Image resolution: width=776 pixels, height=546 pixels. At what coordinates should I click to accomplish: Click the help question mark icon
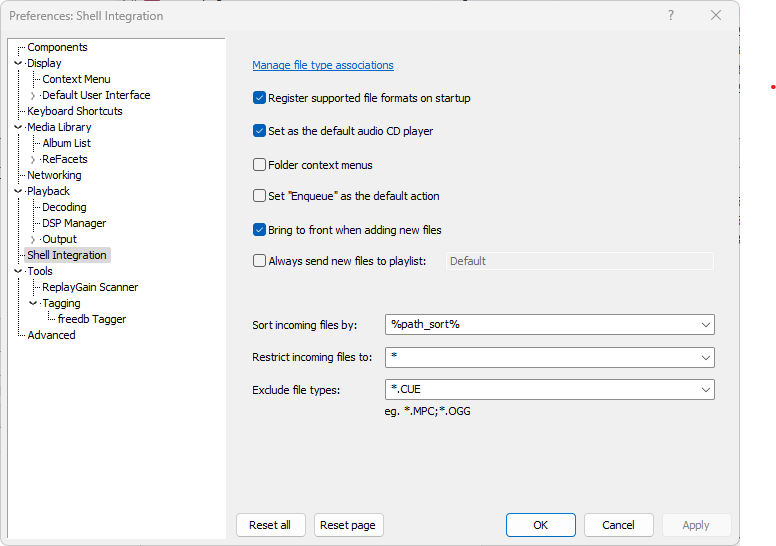(671, 15)
